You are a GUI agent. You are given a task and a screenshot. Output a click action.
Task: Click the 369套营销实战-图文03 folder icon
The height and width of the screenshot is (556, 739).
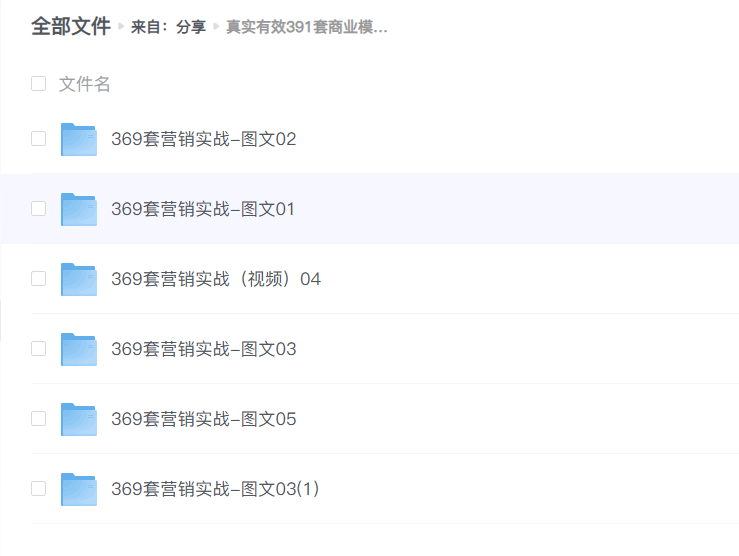[x=79, y=350]
